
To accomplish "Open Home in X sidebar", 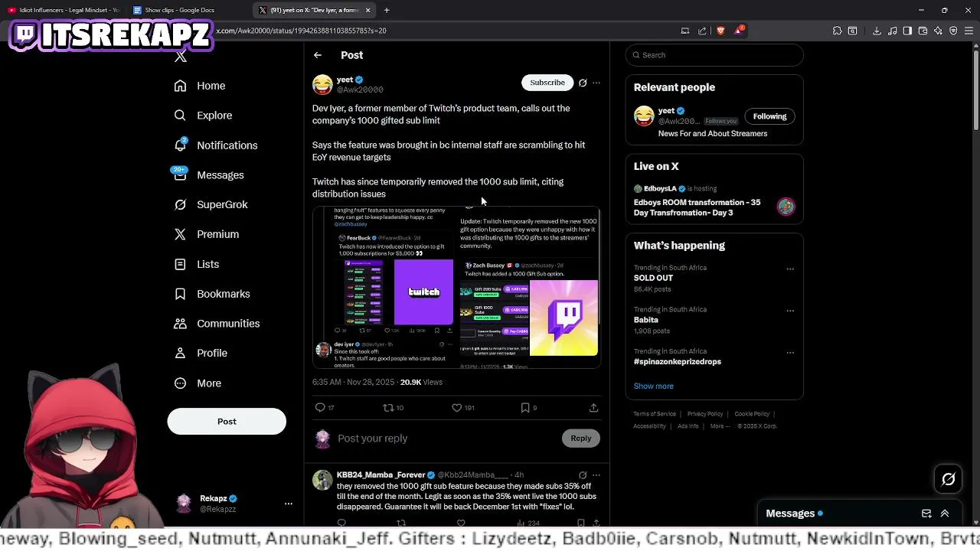I will (x=200, y=86).
